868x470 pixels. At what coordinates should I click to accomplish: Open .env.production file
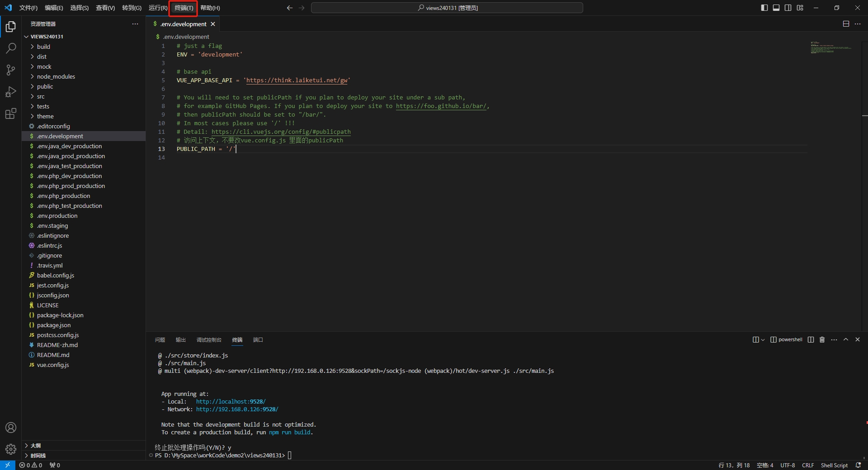point(57,216)
